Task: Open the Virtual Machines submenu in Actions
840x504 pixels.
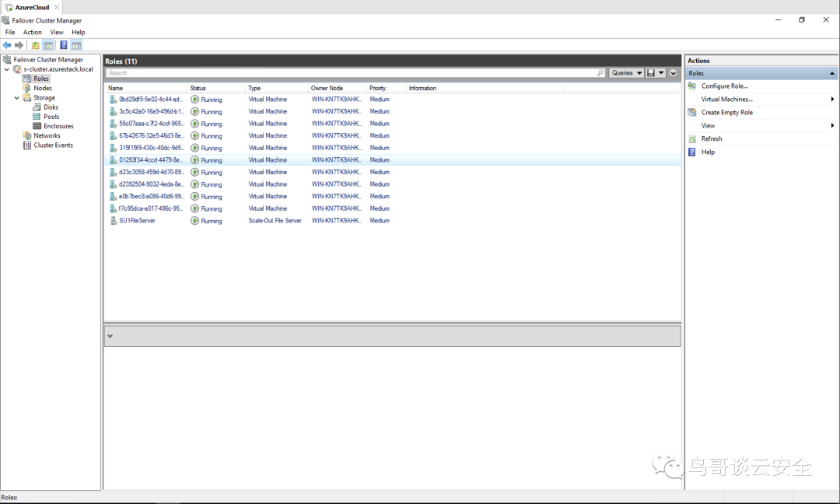Action: tap(727, 99)
